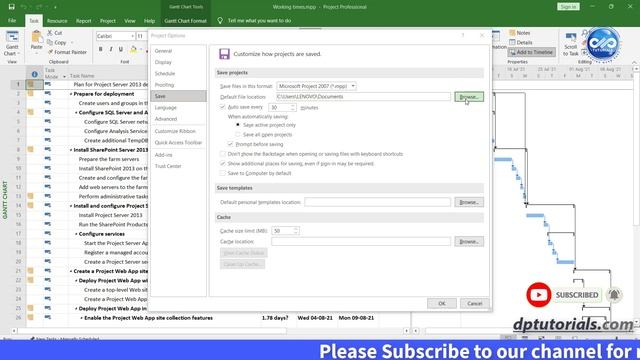Collapse Configure services summary task
The height and width of the screenshot is (360, 640).
pos(76,234)
